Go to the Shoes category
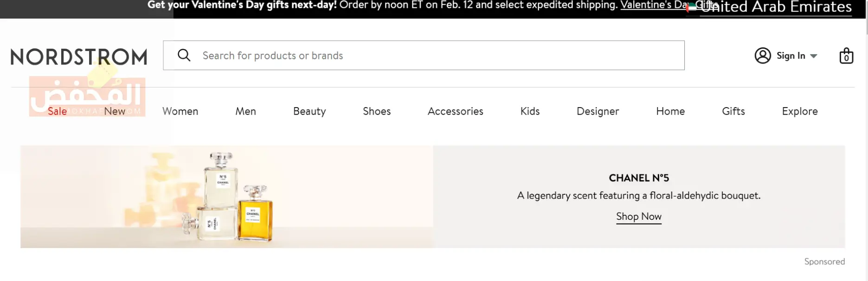The image size is (868, 281). 377,111
